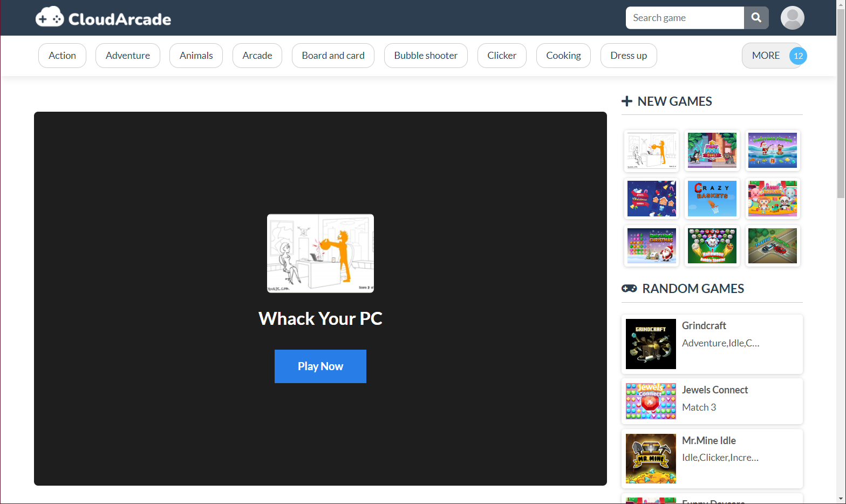
Task: Click the Mr.Mine game cover image
Action: point(651,459)
